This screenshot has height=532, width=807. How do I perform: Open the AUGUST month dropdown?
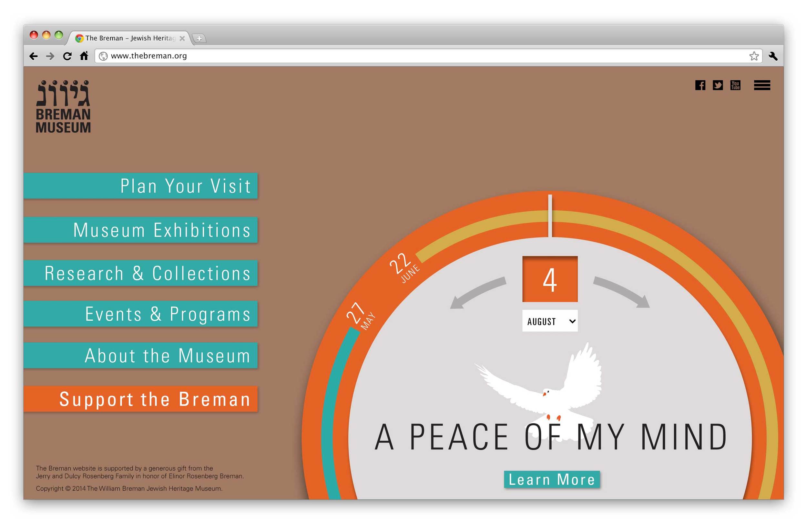point(549,321)
